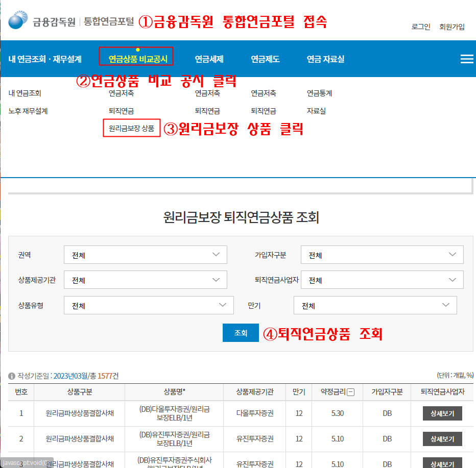Open the 권역 dropdown
The height and width of the screenshot is (468, 476).
point(145,255)
